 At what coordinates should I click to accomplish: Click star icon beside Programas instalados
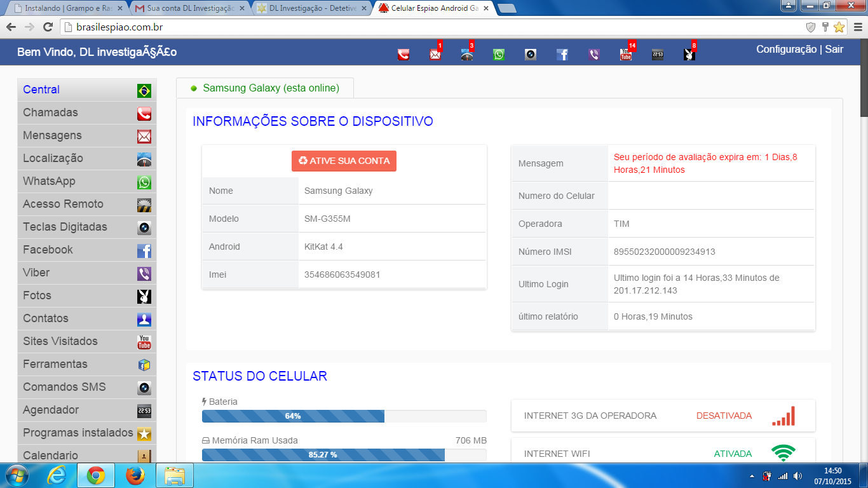coord(144,434)
